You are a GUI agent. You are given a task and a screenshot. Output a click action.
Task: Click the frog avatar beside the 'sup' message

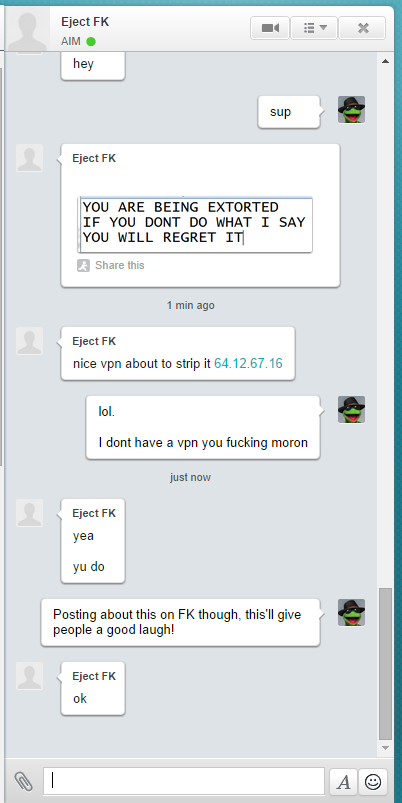tap(351, 109)
